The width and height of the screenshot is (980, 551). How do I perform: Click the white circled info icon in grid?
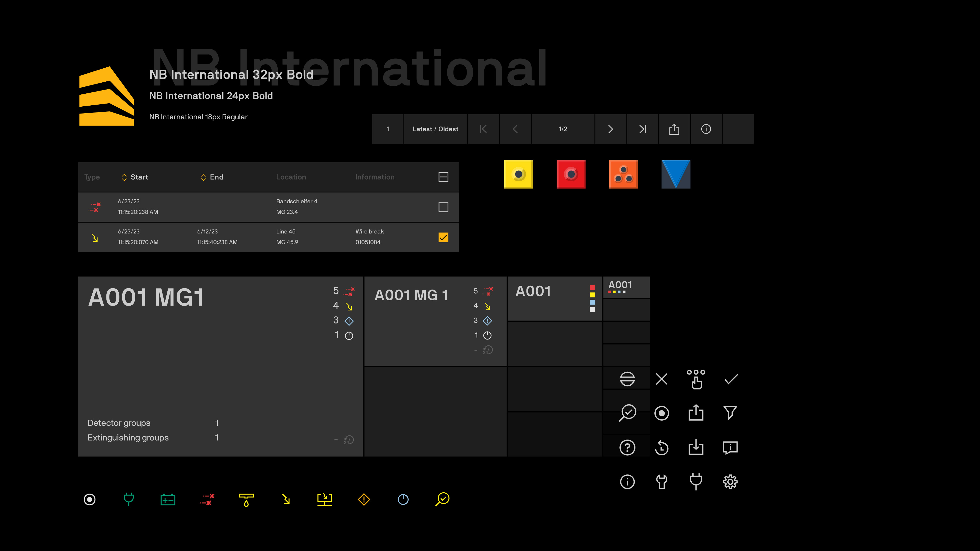pyautogui.click(x=627, y=482)
